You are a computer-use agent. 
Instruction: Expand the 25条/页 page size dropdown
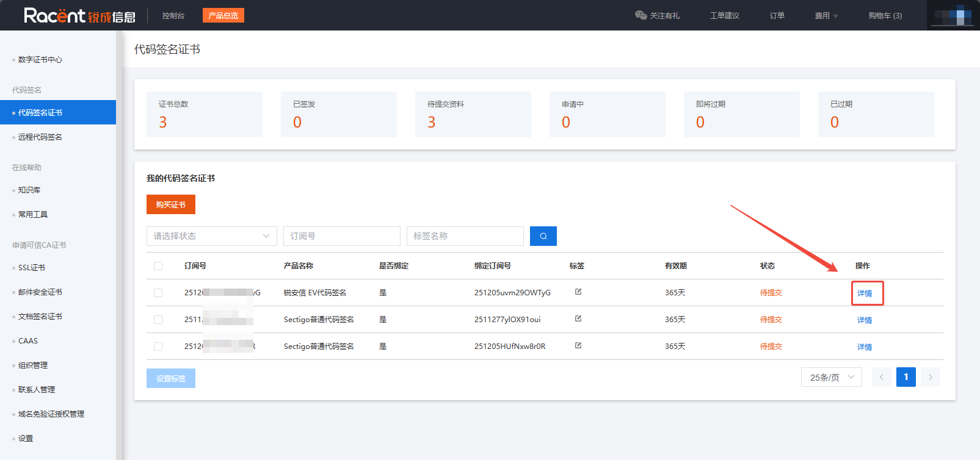point(831,377)
